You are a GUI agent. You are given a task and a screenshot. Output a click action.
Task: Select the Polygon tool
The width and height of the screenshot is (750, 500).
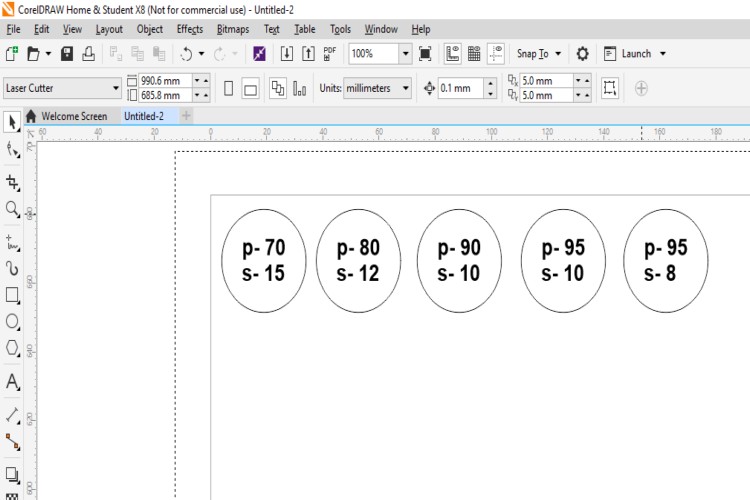coord(12,348)
